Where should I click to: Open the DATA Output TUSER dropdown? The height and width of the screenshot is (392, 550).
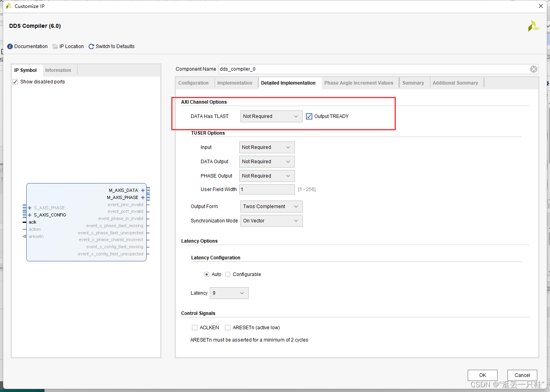click(x=267, y=162)
